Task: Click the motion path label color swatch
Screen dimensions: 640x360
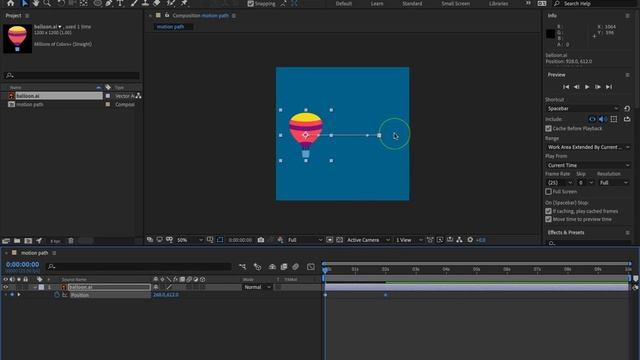Action: (x=108, y=104)
